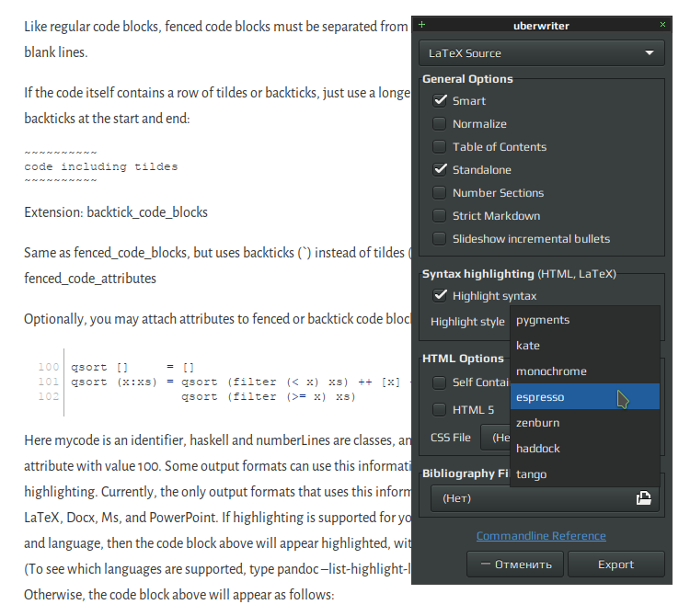Open the Commandline Reference link
The height and width of the screenshot is (616, 690).
[541, 535]
